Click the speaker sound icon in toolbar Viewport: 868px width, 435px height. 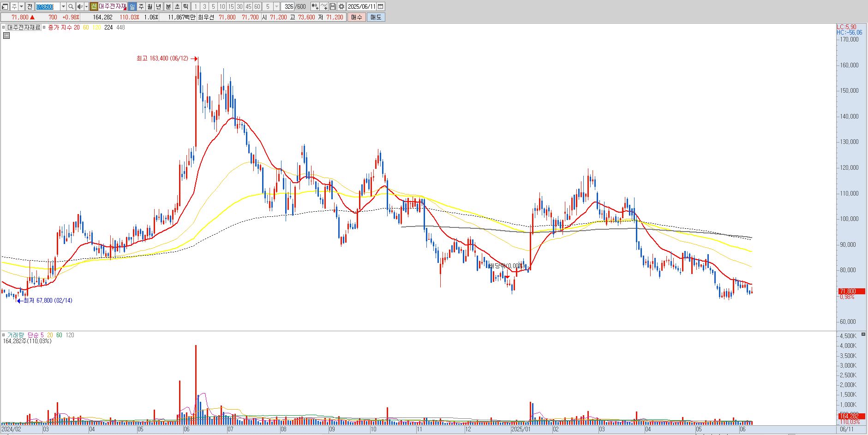pos(80,6)
